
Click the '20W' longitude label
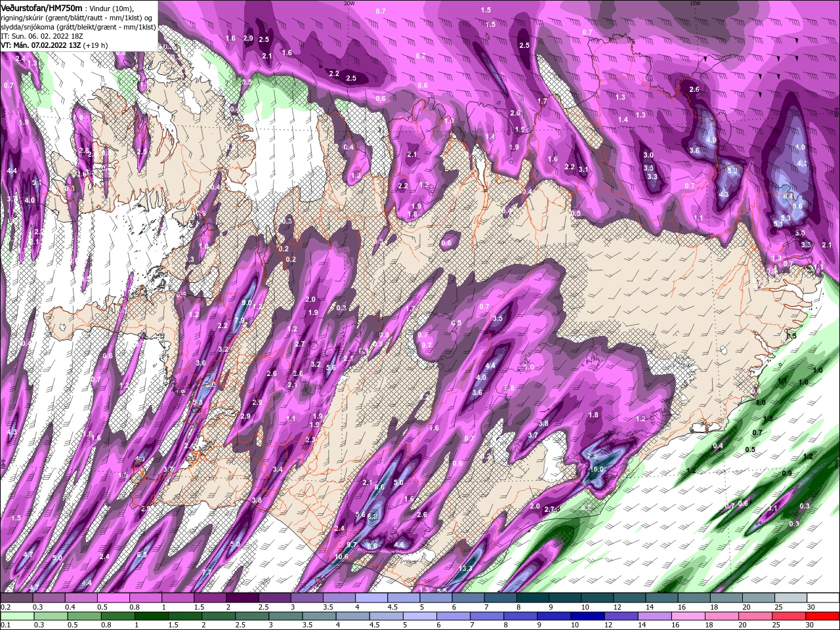click(349, 3)
